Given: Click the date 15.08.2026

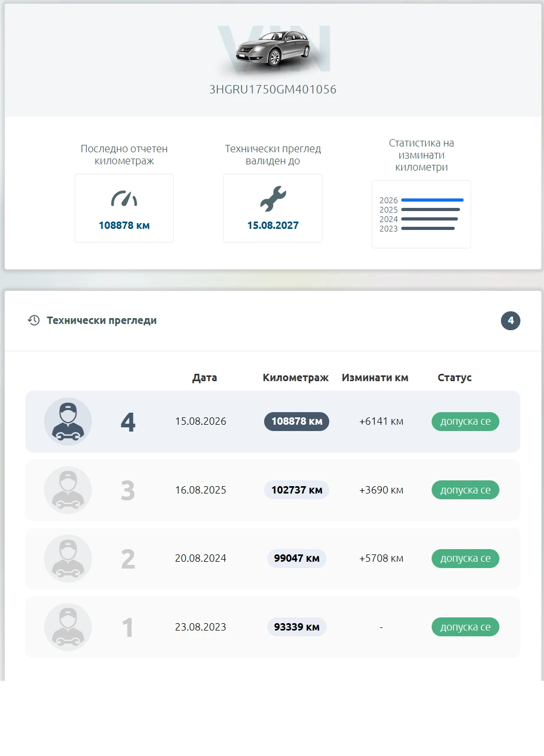Looking at the screenshot, I should point(201,421).
